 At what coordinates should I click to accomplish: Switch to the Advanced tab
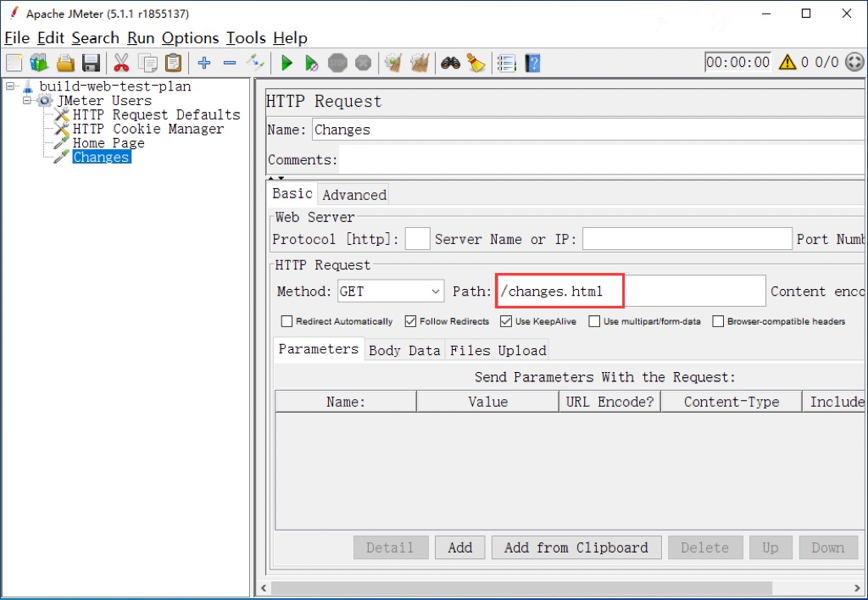click(354, 195)
